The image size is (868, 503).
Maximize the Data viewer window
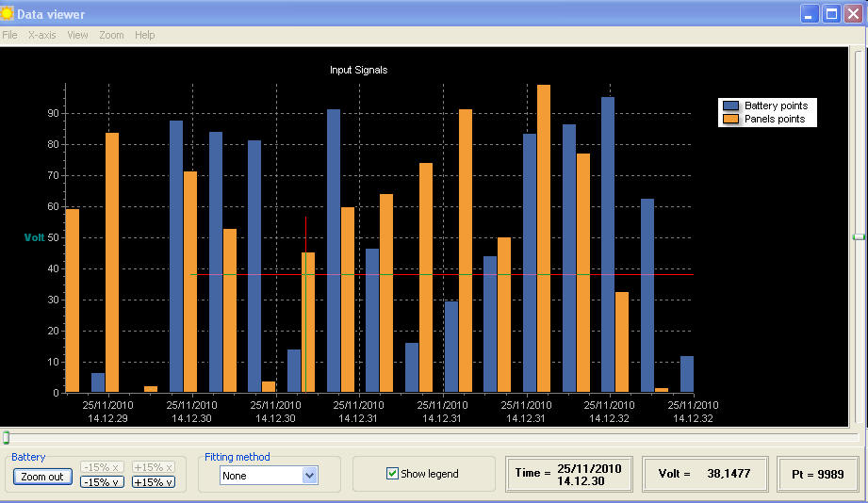coord(831,13)
